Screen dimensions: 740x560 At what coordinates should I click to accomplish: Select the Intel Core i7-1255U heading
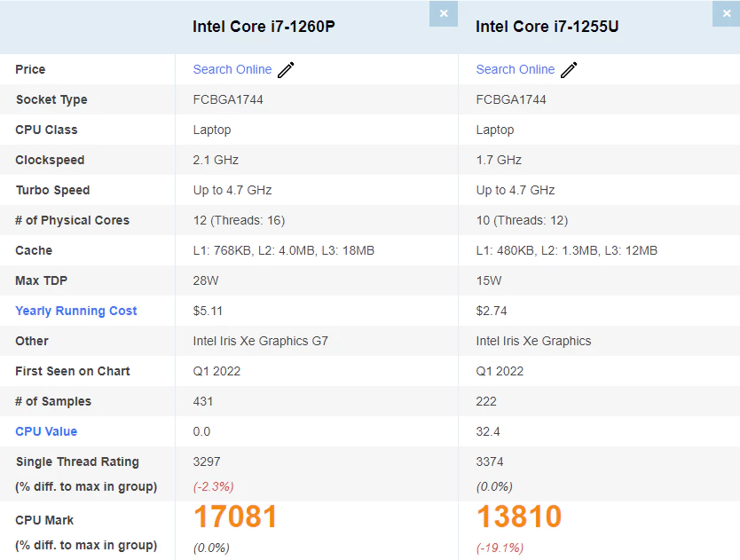(547, 27)
